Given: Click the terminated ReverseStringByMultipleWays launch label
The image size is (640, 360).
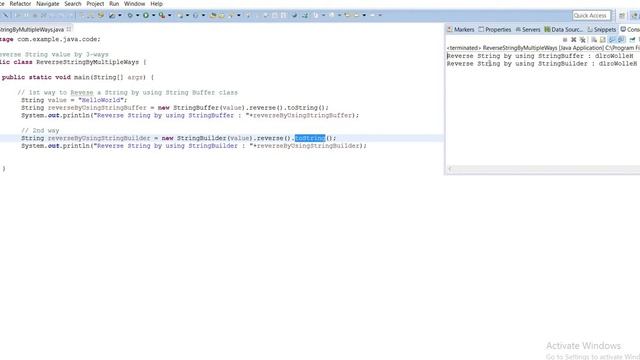Looking at the screenshot, I should point(543,48).
